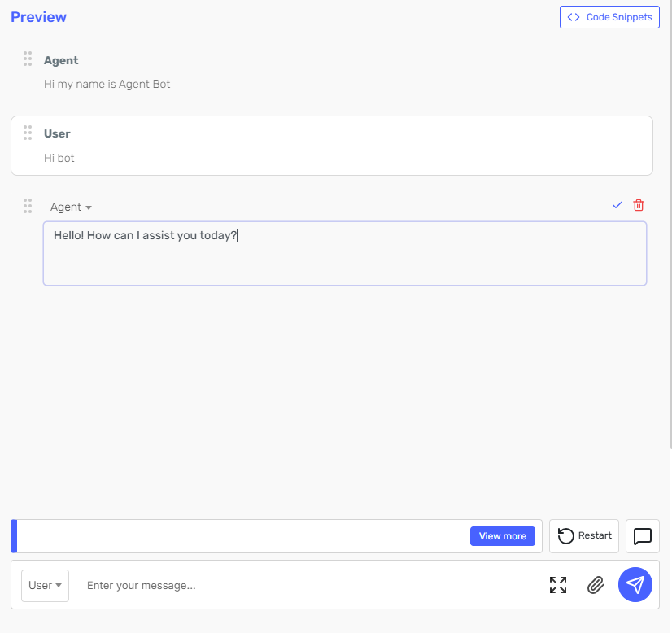Click the Restart button

pos(583,535)
